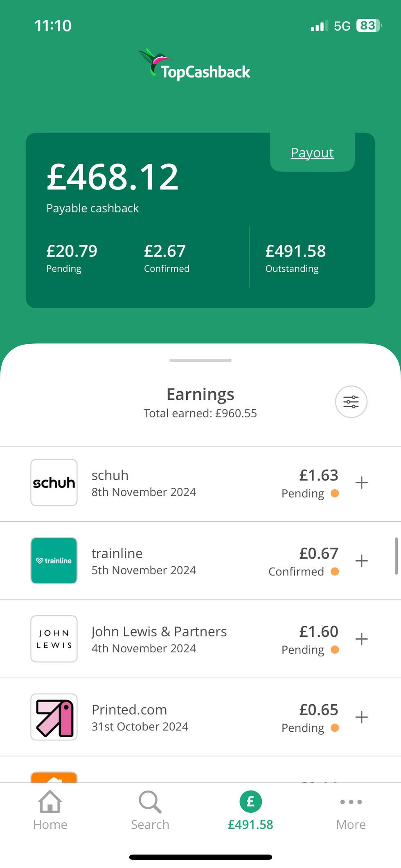Screen dimensions: 401x868
Task: Tap the schuh store logo
Action: (54, 482)
